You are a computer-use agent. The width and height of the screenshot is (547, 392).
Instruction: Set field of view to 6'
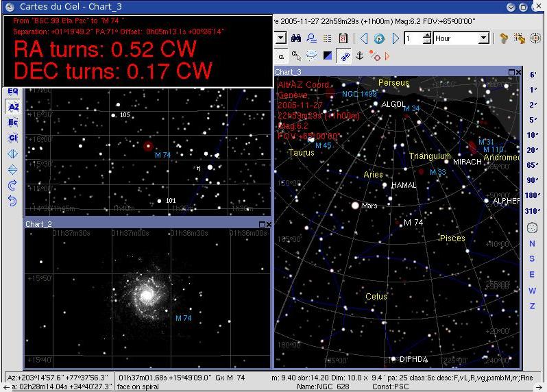(x=533, y=75)
